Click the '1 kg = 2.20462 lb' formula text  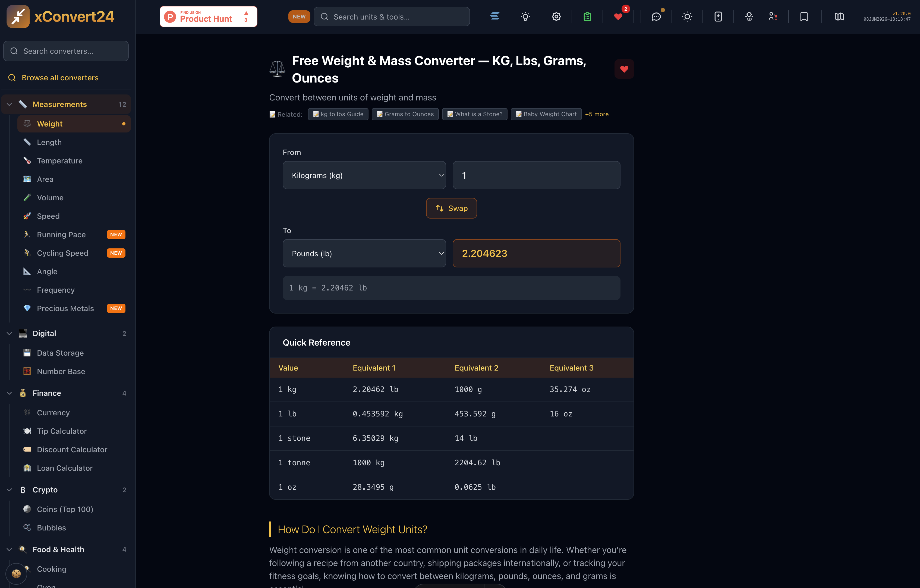click(x=328, y=288)
